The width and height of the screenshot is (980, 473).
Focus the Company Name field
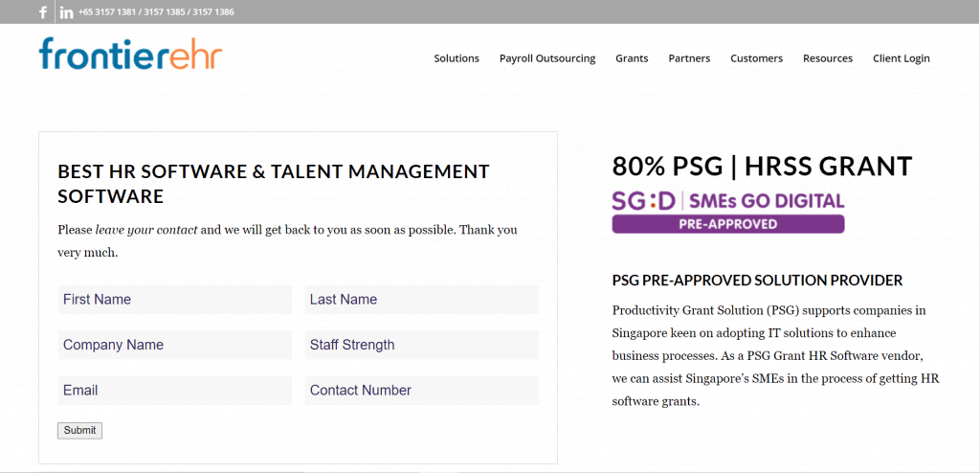174,345
